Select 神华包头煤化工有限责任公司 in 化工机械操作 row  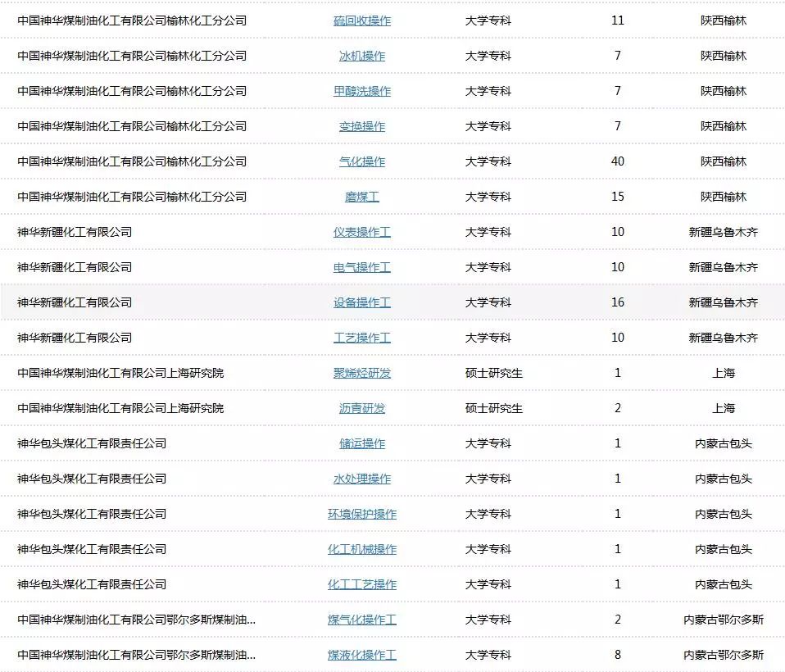[x=92, y=549]
